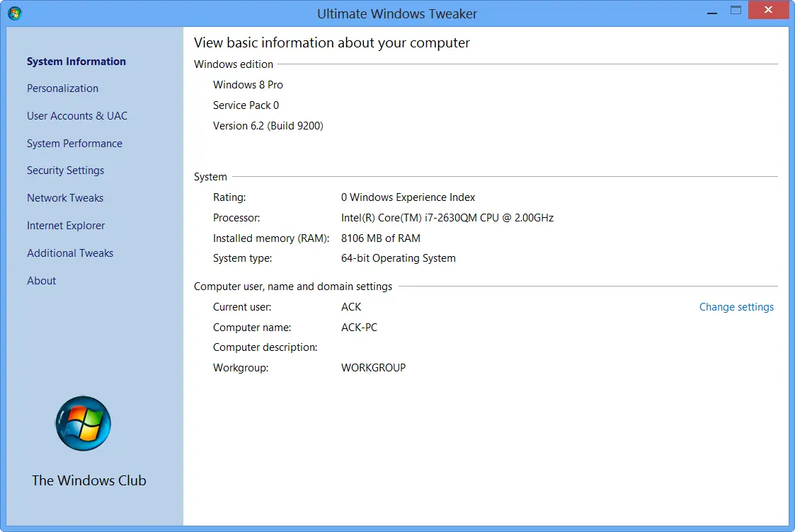This screenshot has width=795, height=532.
Task: Click the Ultimate Windows Tweaker title text
Action: click(397, 13)
